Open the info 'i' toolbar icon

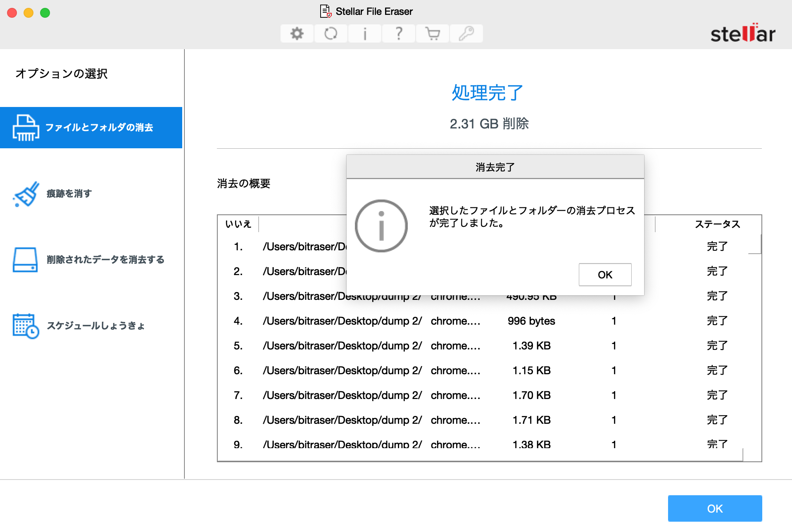click(364, 33)
